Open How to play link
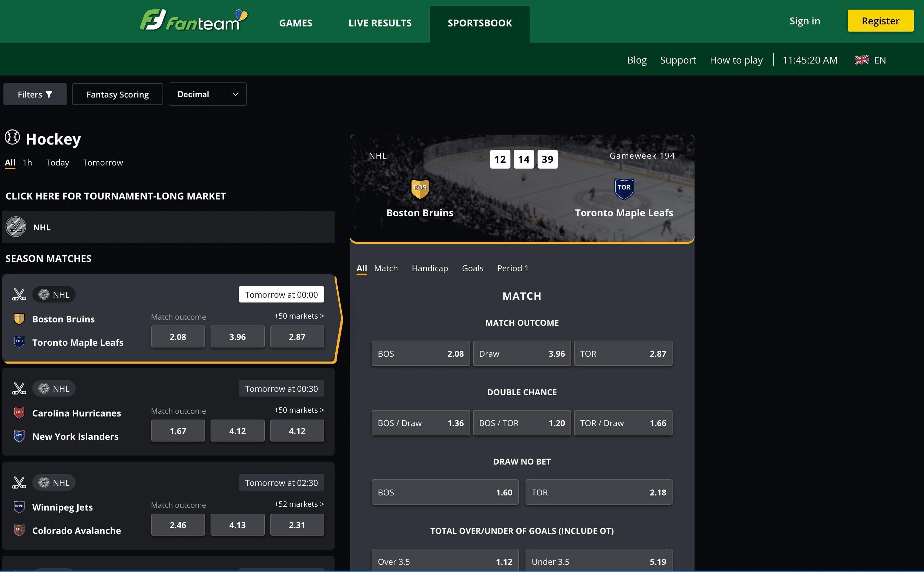 tap(736, 60)
